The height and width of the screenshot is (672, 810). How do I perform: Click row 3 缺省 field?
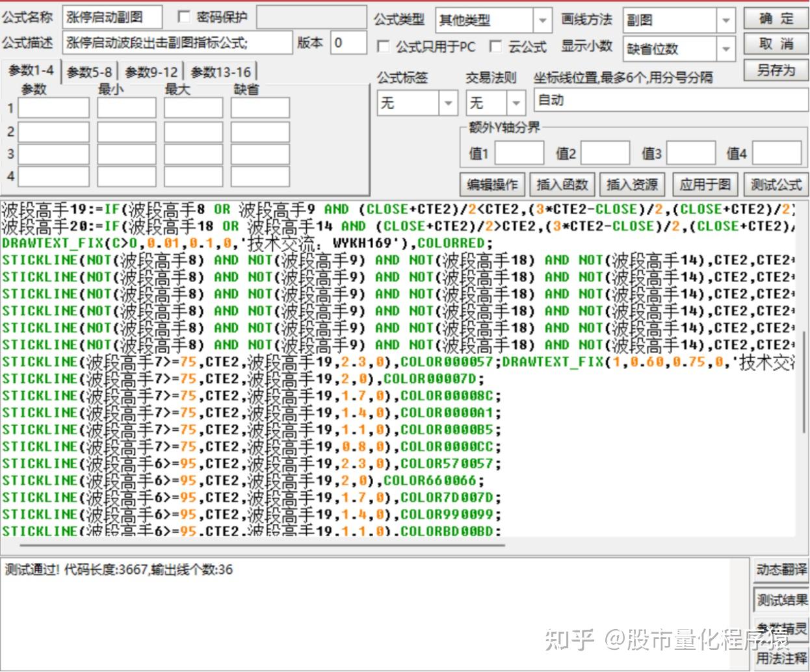point(260,155)
